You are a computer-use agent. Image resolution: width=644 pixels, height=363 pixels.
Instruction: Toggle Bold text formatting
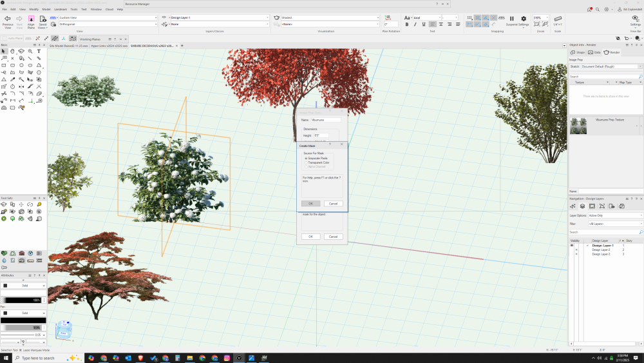407,25
